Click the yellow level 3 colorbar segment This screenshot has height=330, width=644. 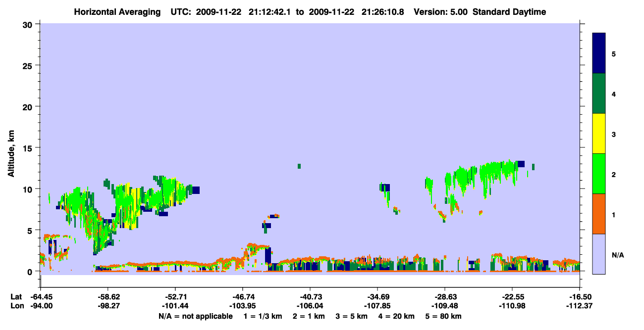pyautogui.click(x=599, y=134)
